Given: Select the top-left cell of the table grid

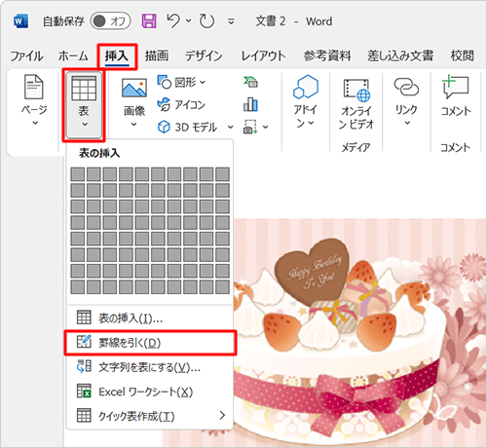Looking at the screenshot, I should coord(78,174).
